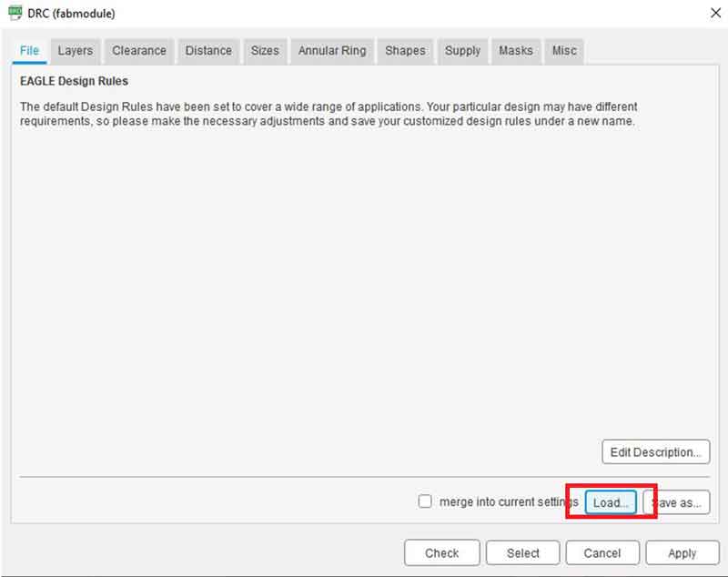
Task: Open the Annular Ring tab
Action: click(332, 51)
